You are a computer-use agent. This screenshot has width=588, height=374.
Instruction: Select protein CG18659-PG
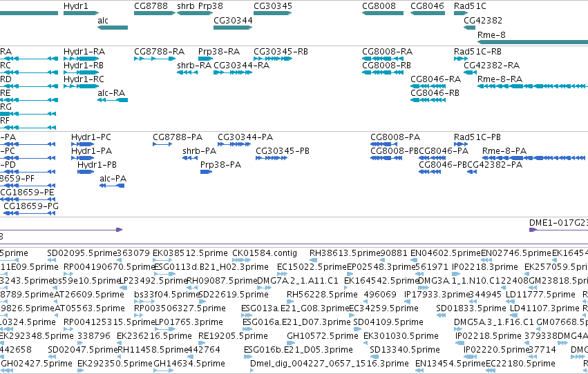[29, 213]
